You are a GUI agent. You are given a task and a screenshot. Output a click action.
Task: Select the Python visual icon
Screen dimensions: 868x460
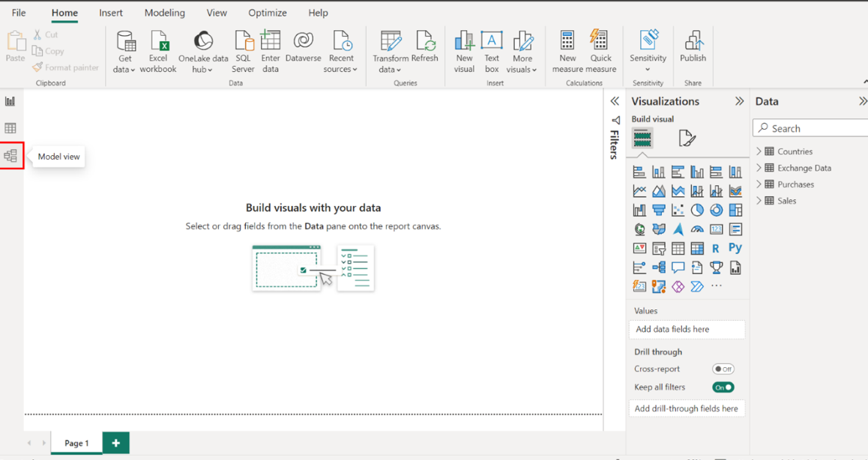tap(735, 248)
